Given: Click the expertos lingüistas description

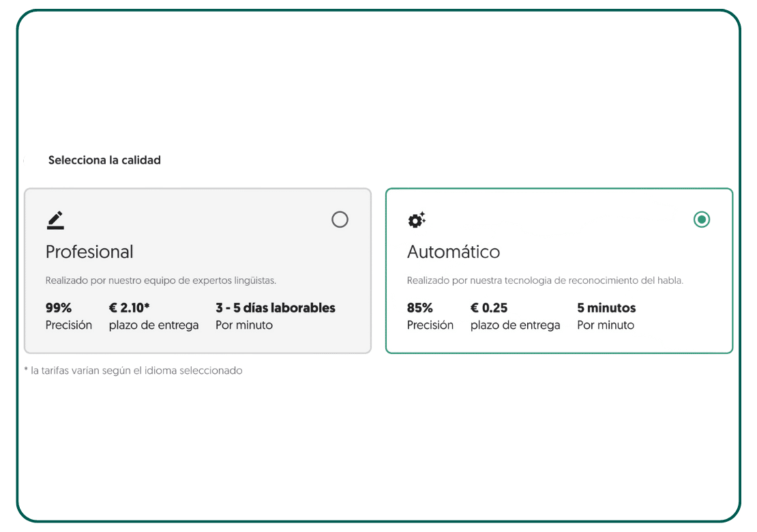Looking at the screenshot, I should 161,280.
